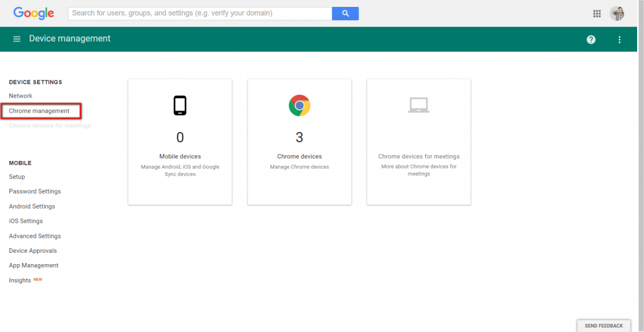644x332 pixels.
Task: Click the Google logo
Action: (x=34, y=13)
